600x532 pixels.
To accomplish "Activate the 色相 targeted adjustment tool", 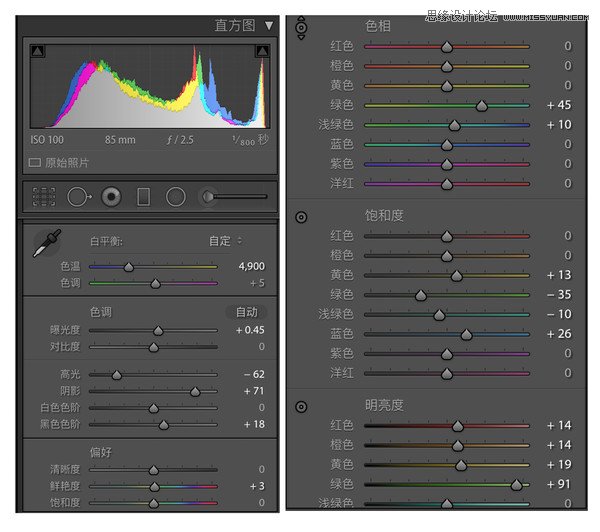I will click(301, 28).
